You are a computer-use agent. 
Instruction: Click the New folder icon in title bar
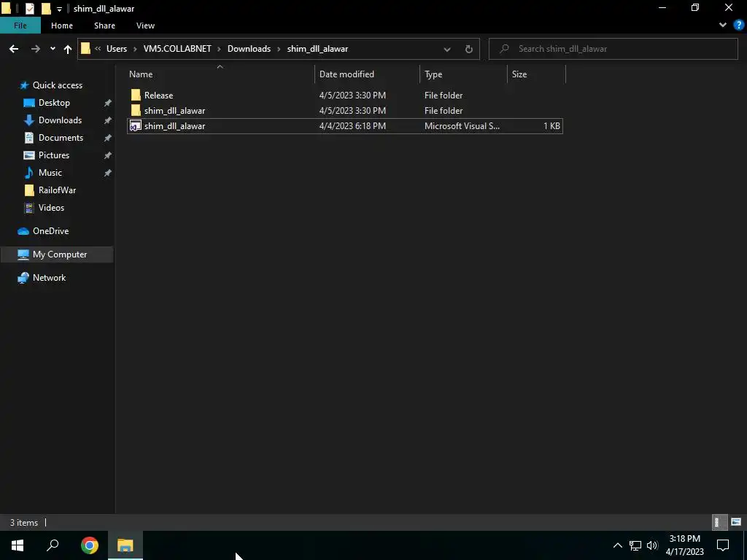[x=46, y=9]
